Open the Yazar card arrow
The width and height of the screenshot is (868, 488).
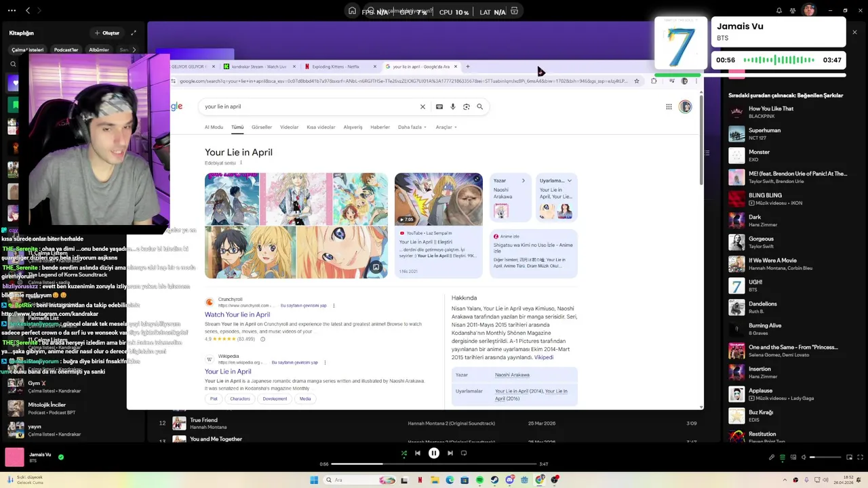point(524,181)
